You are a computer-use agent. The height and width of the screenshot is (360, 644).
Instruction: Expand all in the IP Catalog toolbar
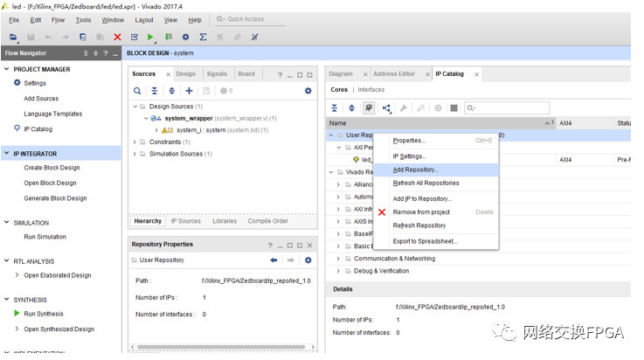point(351,108)
